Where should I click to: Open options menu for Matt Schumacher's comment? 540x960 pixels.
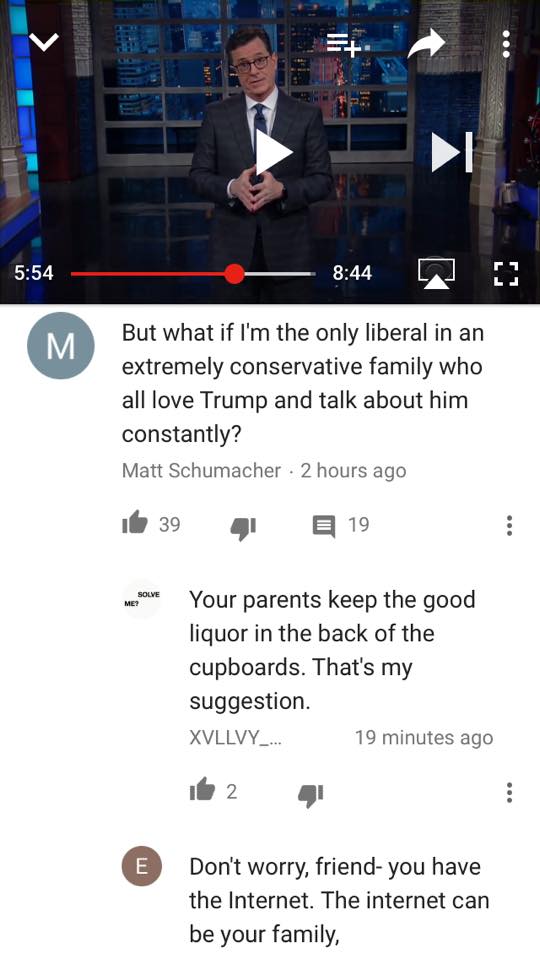click(509, 525)
